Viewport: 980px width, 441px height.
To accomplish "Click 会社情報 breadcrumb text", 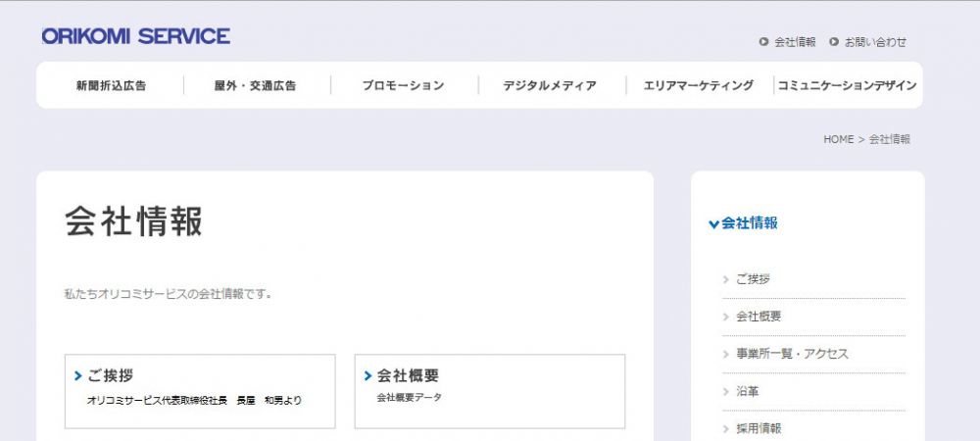I will 890,139.
